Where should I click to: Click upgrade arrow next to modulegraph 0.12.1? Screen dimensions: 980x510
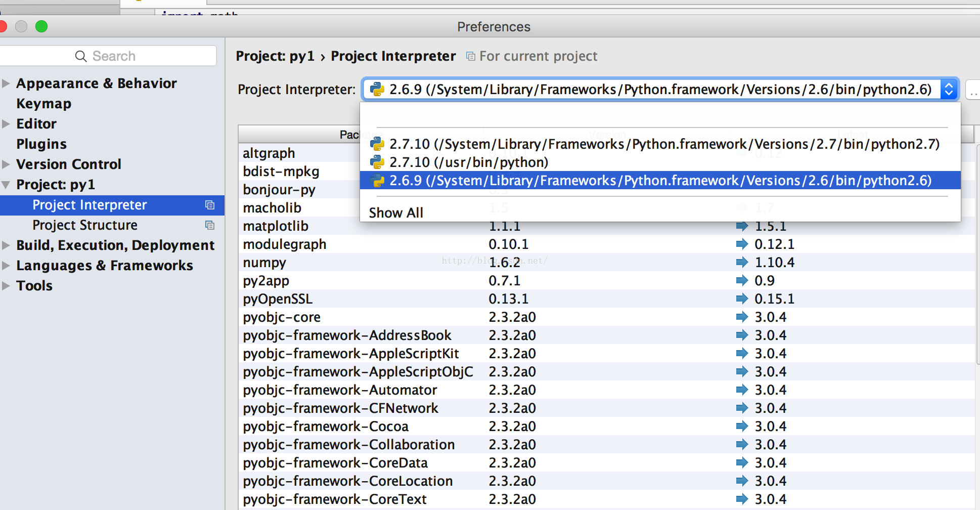(742, 244)
